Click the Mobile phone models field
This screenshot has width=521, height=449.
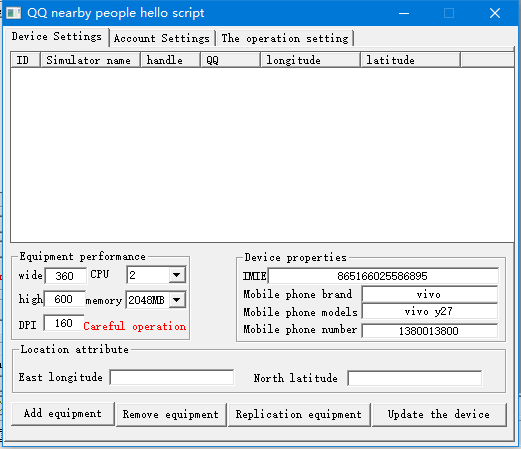429,311
